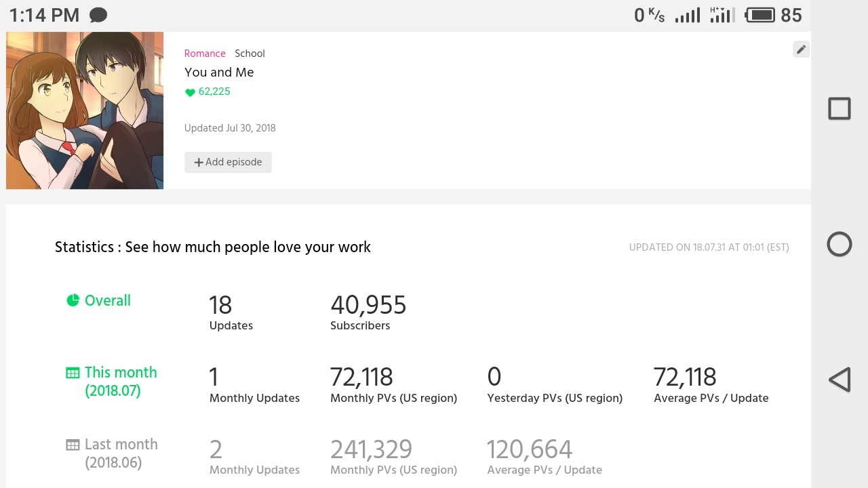Tap the Overall pie chart icon
The height and width of the screenshot is (488, 868).
point(73,300)
